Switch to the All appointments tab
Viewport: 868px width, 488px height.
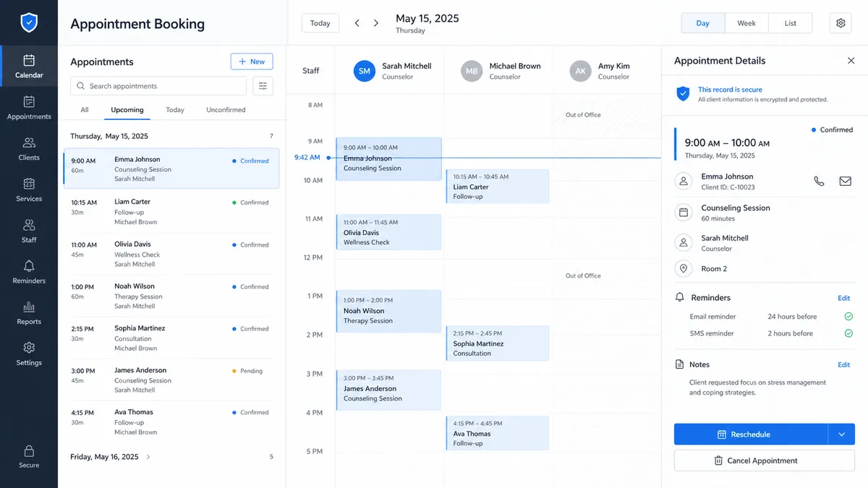point(85,110)
